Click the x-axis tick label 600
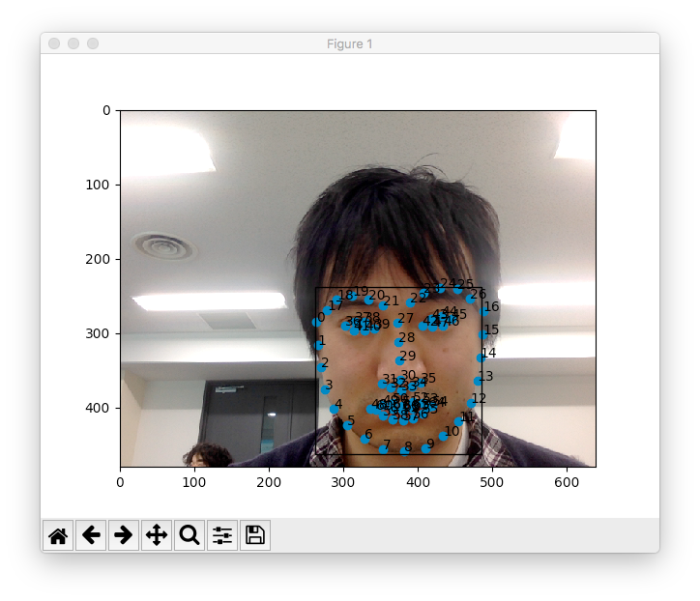 click(x=567, y=482)
